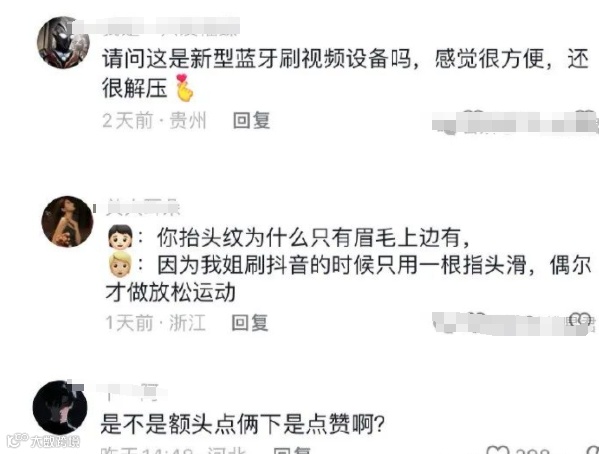Open the Ultraman avatar profile

coord(63,42)
